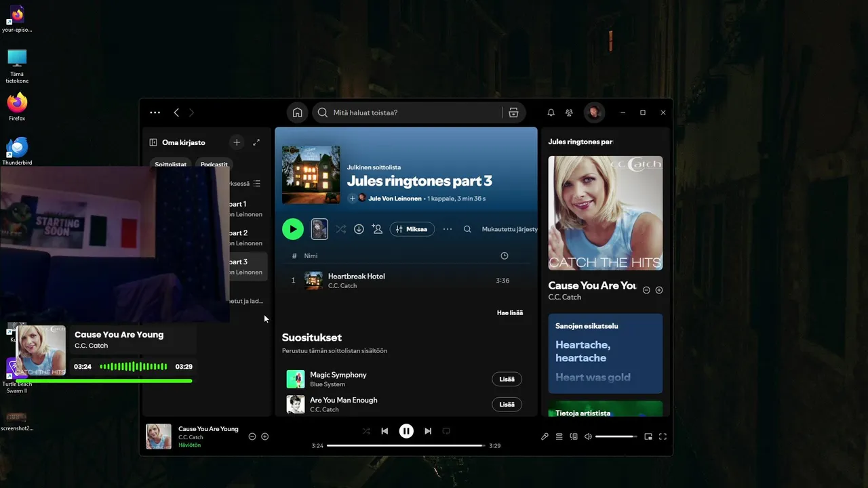Open the Sanojen esikatselu lyrics card
868x488 pixels.
coord(606,353)
